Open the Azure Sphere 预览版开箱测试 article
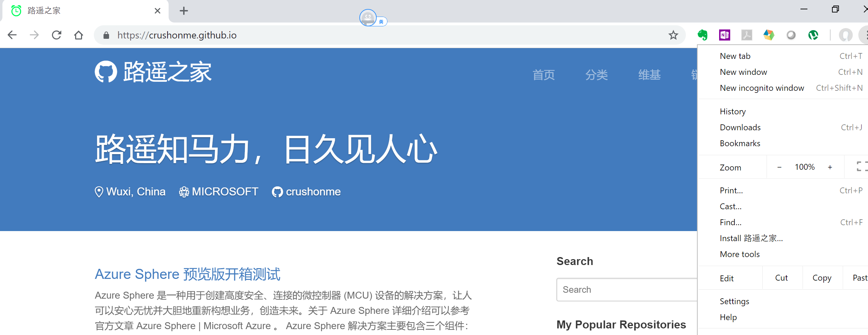This screenshot has width=868, height=335. pos(188,274)
